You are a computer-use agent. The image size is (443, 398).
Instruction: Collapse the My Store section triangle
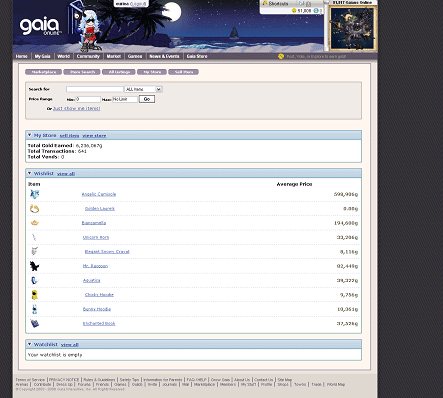[x=29, y=135]
